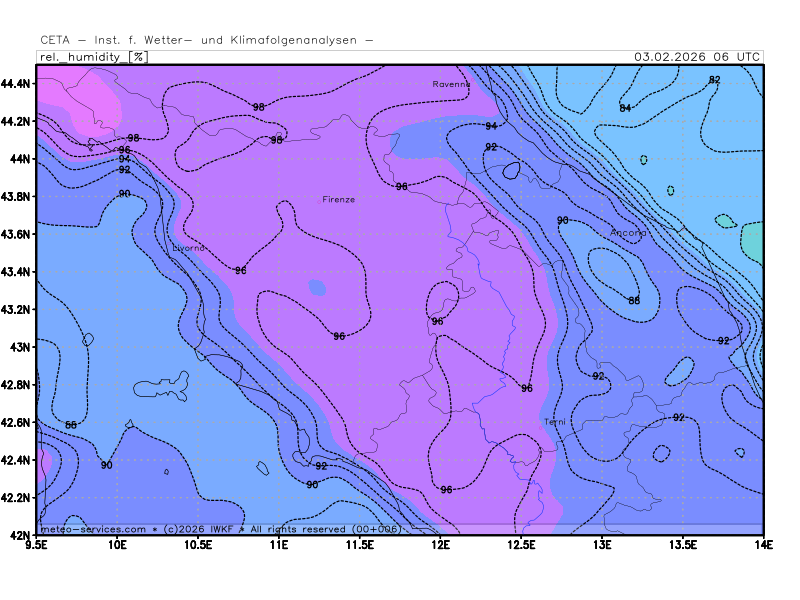The width and height of the screenshot is (800, 600).
Task: Select the 13.5E longitude axis label
Action: click(683, 545)
